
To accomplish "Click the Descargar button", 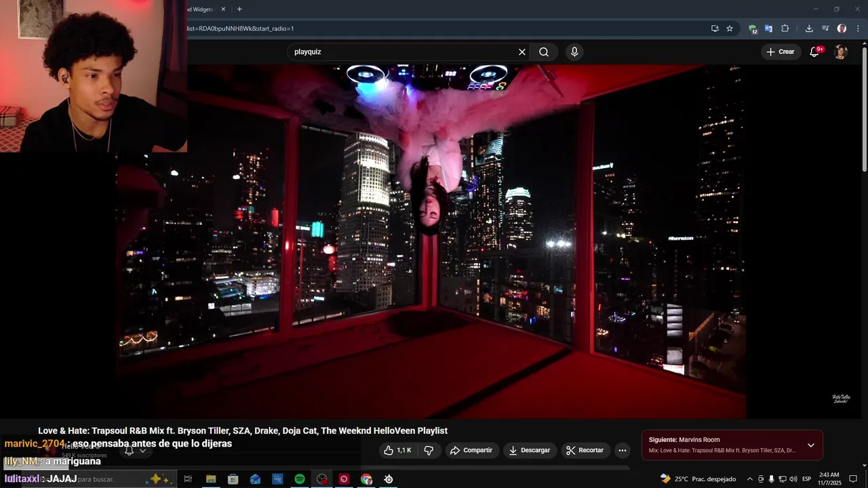I will [530, 450].
